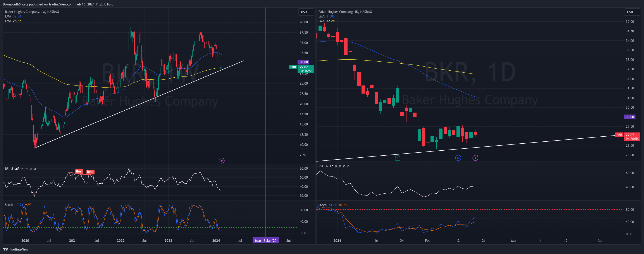Click the 40.00 price on weekly price scale
The image size is (644, 254).
click(304, 22)
